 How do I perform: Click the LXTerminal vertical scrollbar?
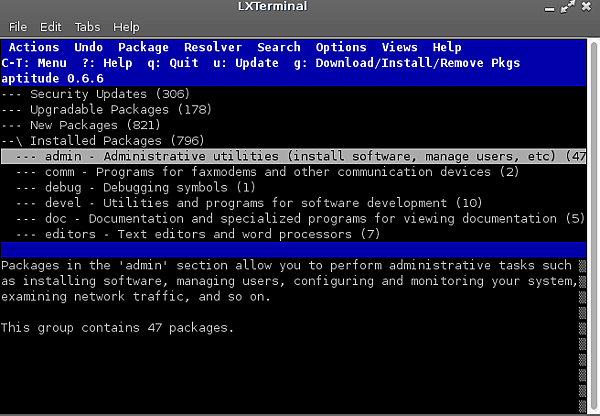click(x=593, y=226)
